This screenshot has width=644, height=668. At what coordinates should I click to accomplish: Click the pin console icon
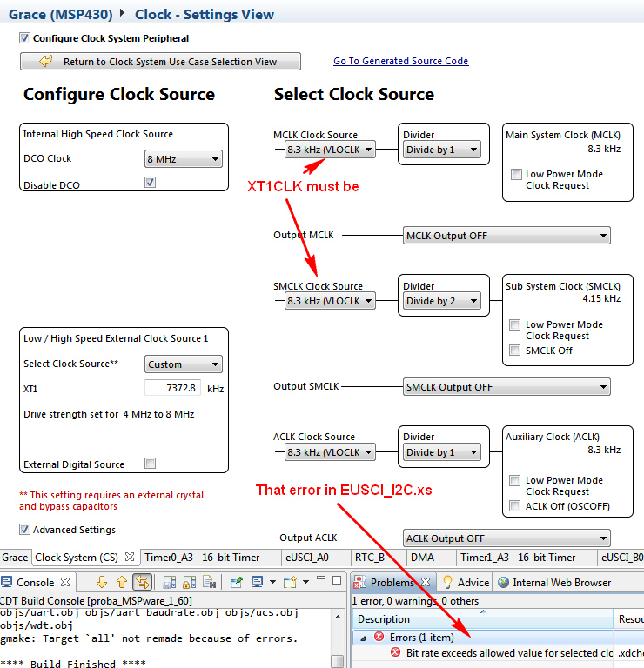[236, 582]
